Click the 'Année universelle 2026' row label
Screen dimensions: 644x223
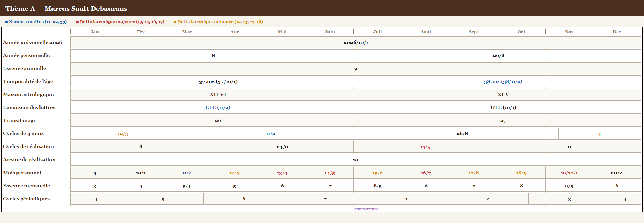[33, 42]
